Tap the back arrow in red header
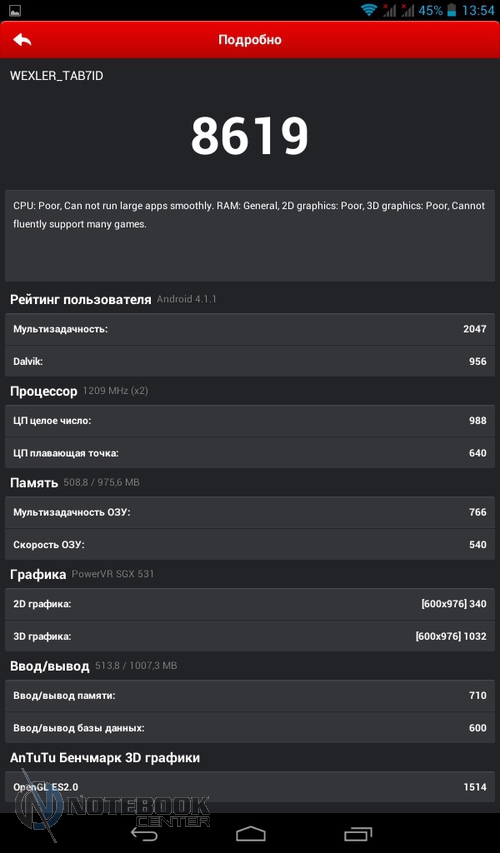Screen dimensions: 500x853 22,40
